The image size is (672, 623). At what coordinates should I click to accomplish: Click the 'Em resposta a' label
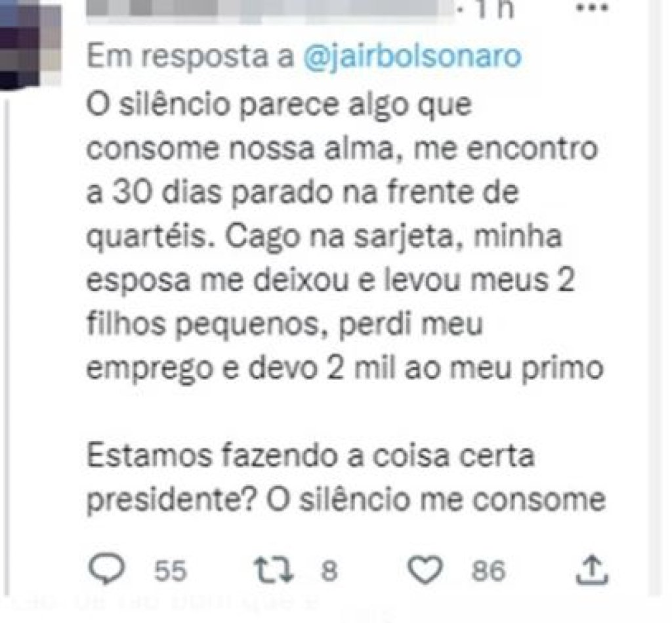(x=190, y=56)
